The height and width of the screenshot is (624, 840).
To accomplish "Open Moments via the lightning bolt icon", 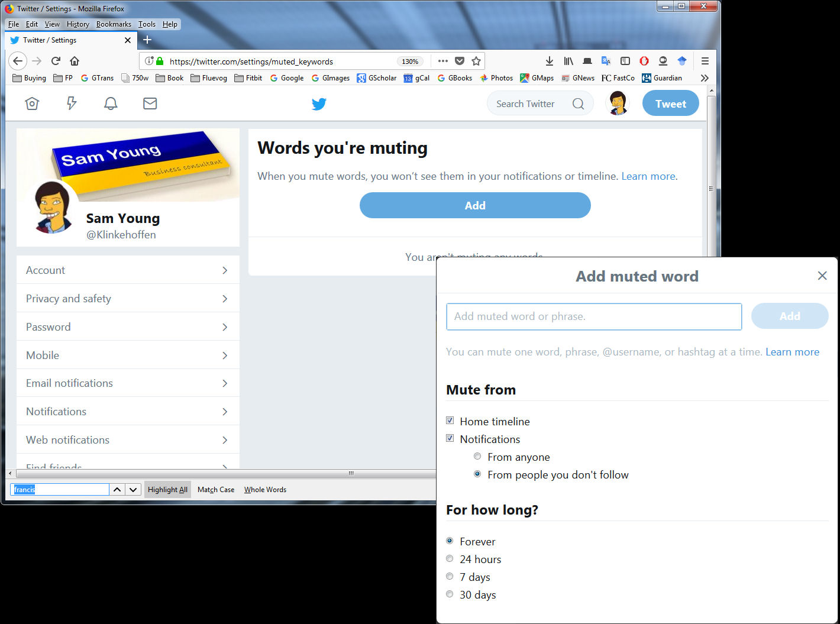I will (x=71, y=103).
